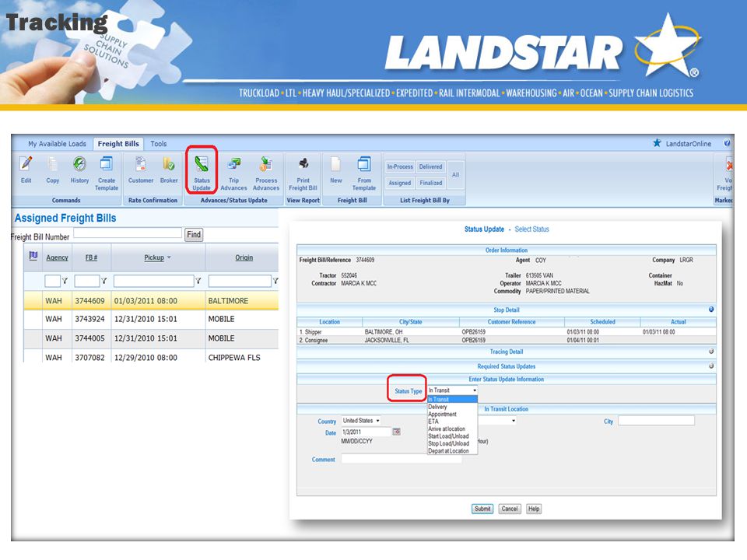
Task: Open the Status Type dropdown
Action: pyautogui.click(x=453, y=390)
